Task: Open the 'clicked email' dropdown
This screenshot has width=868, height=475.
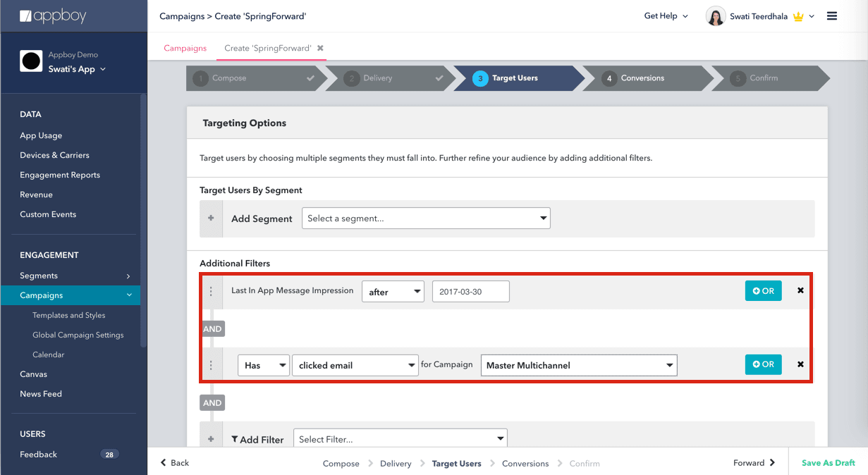Action: (355, 365)
